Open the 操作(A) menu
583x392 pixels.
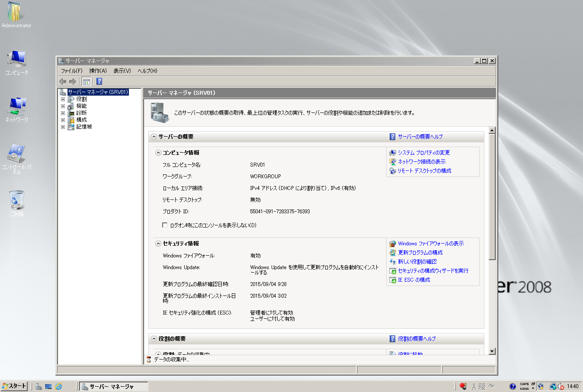pos(98,71)
